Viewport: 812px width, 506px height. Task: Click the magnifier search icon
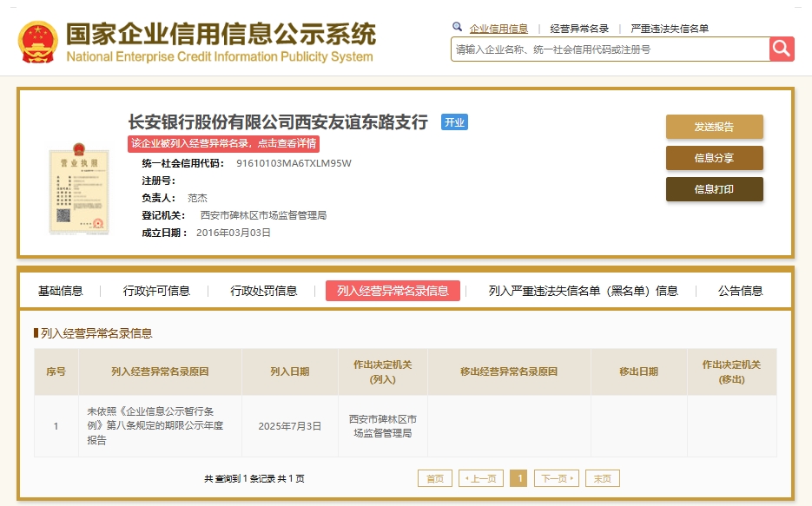(456, 28)
